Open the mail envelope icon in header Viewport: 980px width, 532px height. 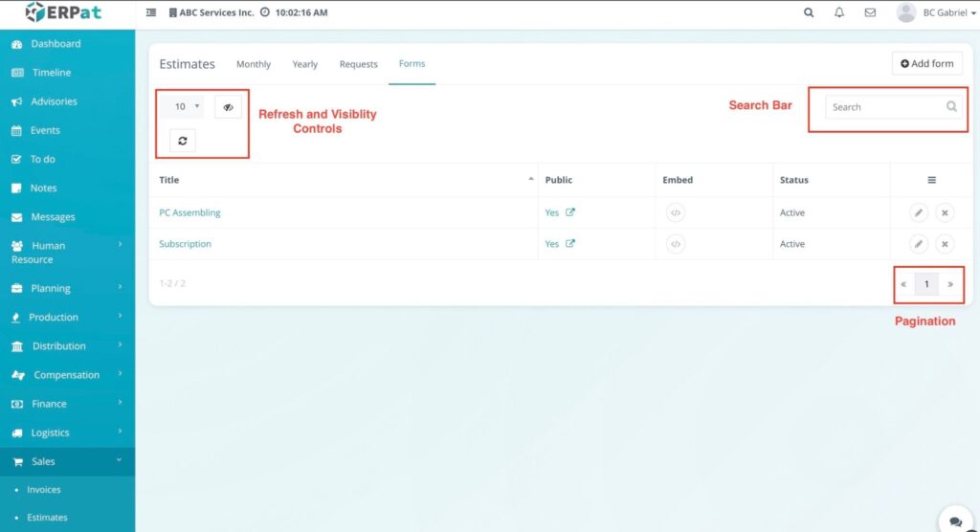[x=870, y=13]
